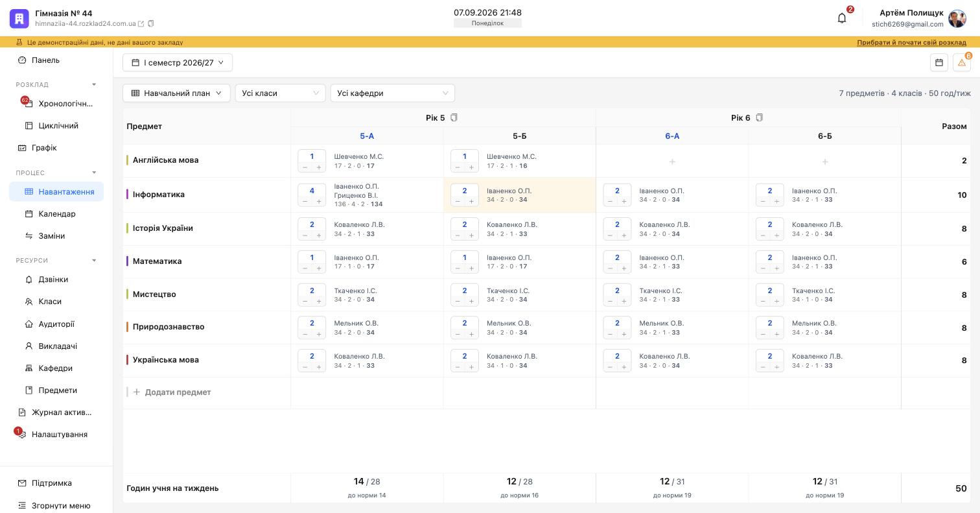The height and width of the screenshot is (513, 980).
Task: Decrease Мистецтво hours for 6-Б
Action: point(763,301)
